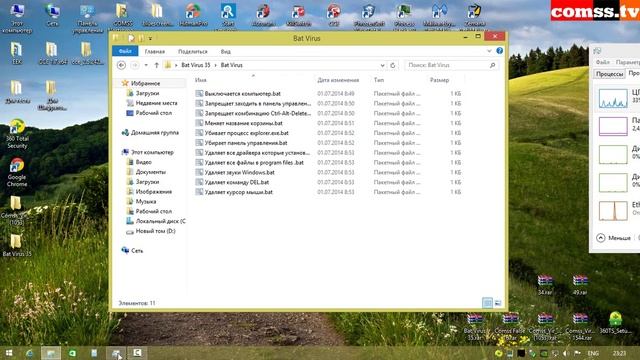Select 360TS_Setup desktop installer icon
Image resolution: width=640 pixels, height=360 pixels.
[x=616, y=322]
